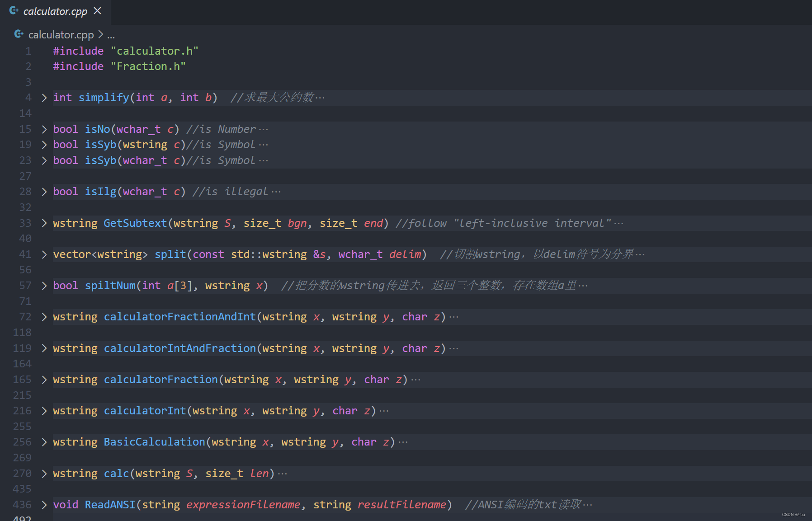
Task: Open the breadcrumb ellipsis symbol list
Action: tap(111, 35)
